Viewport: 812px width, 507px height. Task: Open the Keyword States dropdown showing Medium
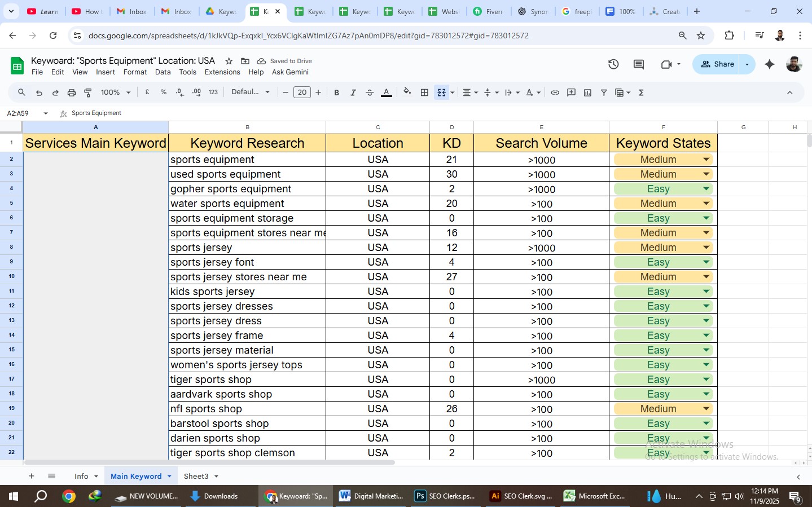click(706, 160)
